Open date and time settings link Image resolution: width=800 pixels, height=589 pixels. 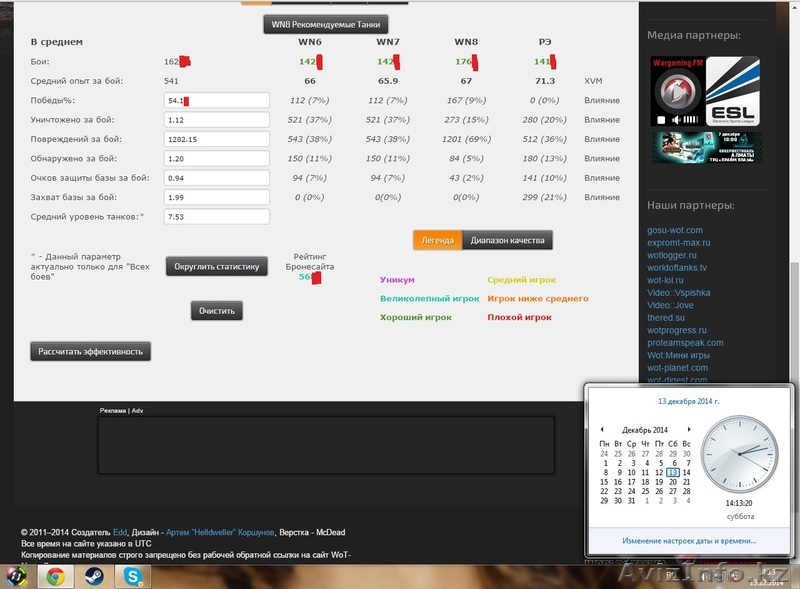(689, 541)
